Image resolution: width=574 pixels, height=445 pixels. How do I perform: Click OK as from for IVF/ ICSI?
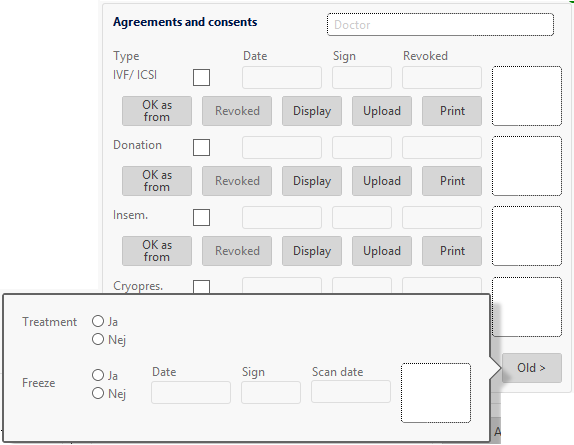click(x=157, y=111)
